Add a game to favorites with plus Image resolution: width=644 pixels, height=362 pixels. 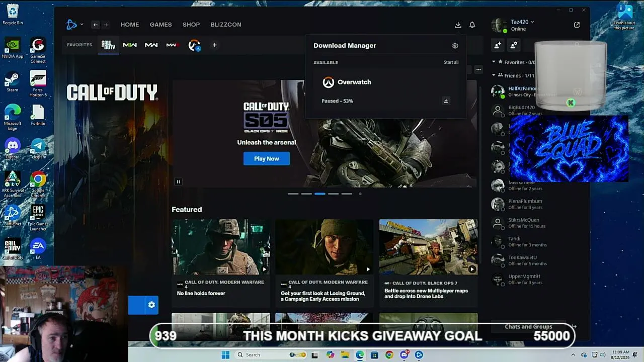pos(214,45)
